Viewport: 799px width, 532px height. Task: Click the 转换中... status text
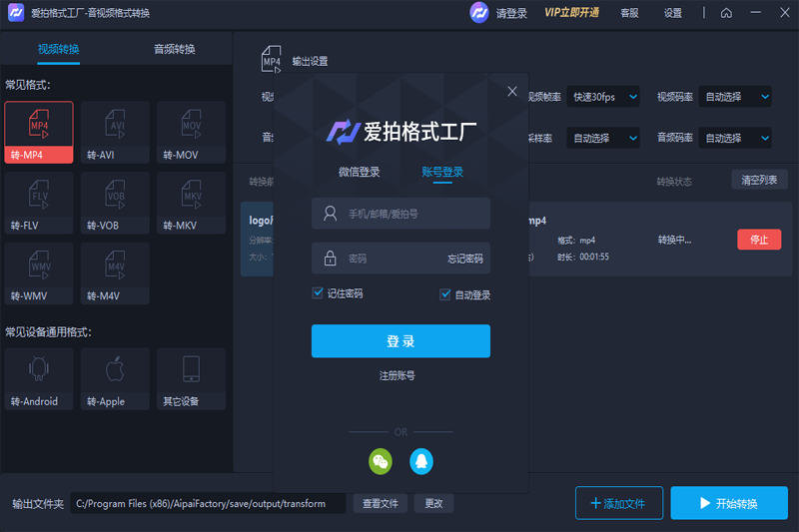674,240
